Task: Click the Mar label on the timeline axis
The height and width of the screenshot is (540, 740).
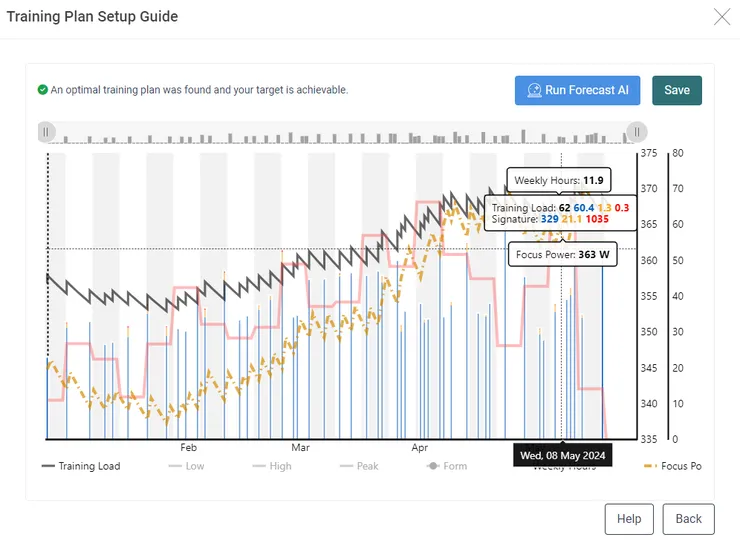Action: (x=300, y=447)
